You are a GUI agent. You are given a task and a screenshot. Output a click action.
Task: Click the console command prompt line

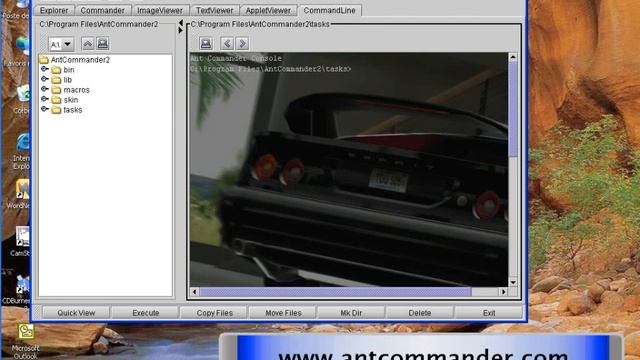[x=271, y=69]
